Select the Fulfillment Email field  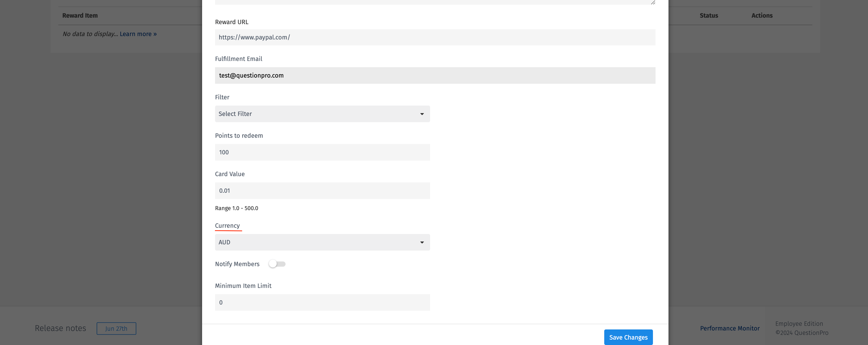pos(435,75)
